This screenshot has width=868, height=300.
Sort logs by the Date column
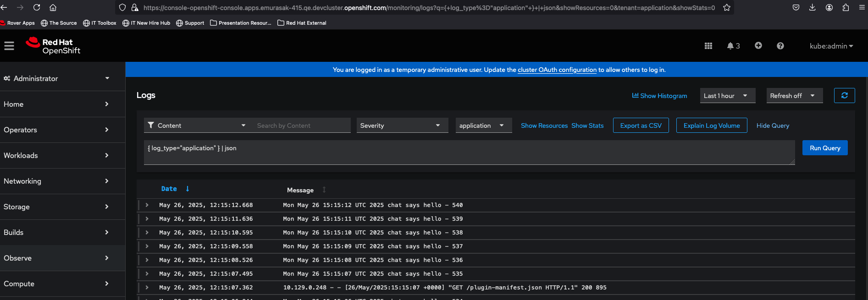coord(169,189)
